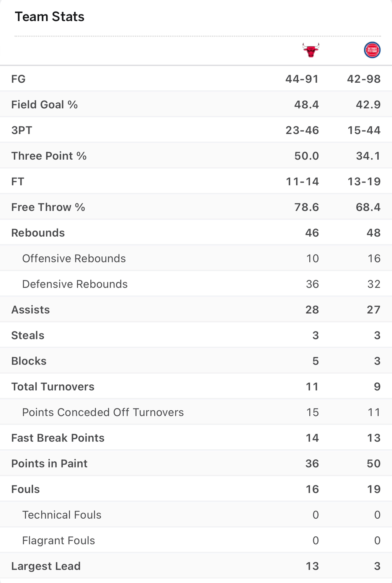Screen dimensions: 392x583
Task: Select the Team Stats heading
Action: (49, 16)
